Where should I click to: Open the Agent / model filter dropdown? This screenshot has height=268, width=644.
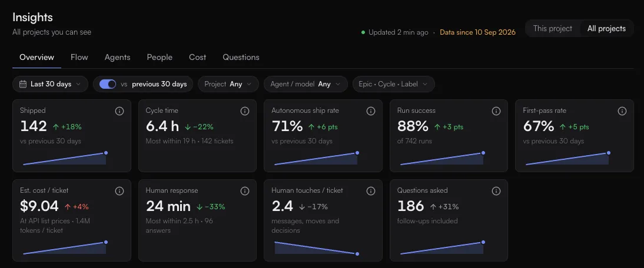pyautogui.click(x=306, y=84)
